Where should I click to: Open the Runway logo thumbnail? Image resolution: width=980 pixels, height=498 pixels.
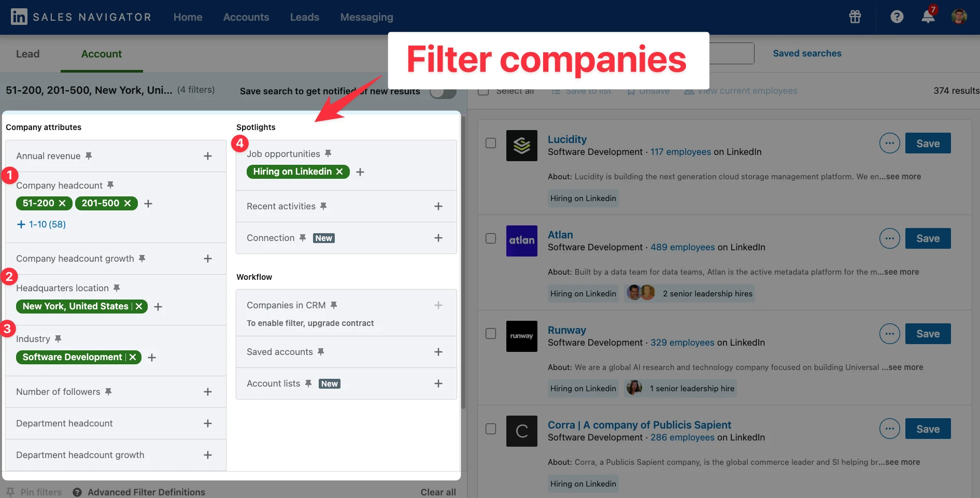click(522, 336)
